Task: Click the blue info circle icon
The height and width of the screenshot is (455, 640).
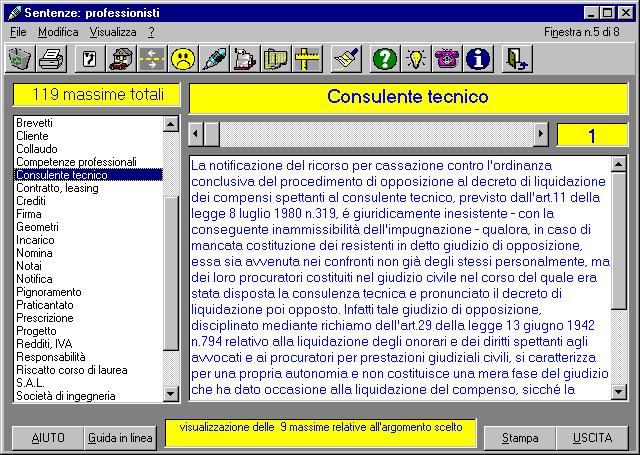Action: 478,59
